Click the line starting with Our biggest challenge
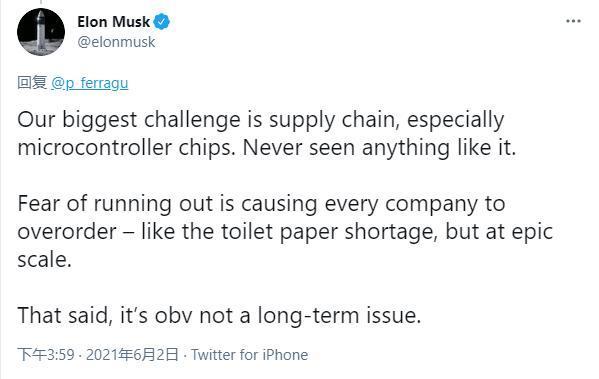The width and height of the screenshot is (599, 379). tap(261, 120)
